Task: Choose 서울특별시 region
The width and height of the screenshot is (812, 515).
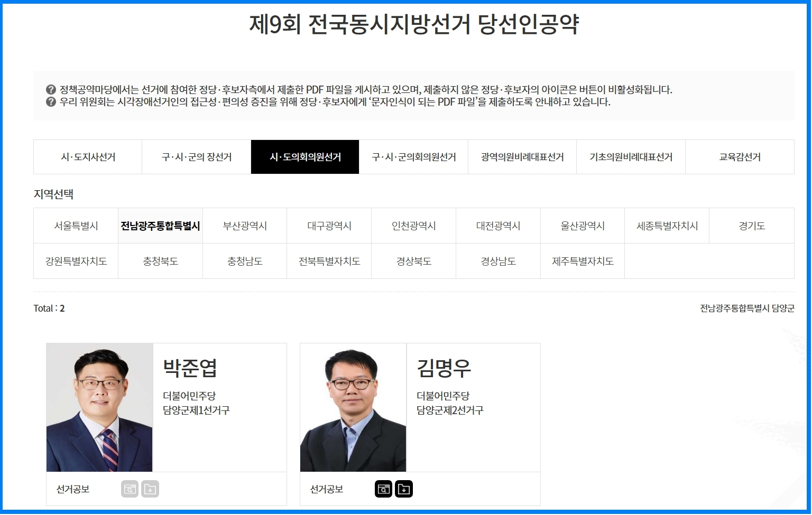Action: [76, 226]
